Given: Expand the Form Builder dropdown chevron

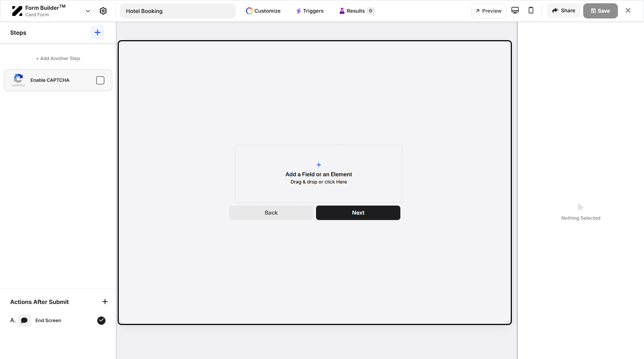Looking at the screenshot, I should [88, 11].
